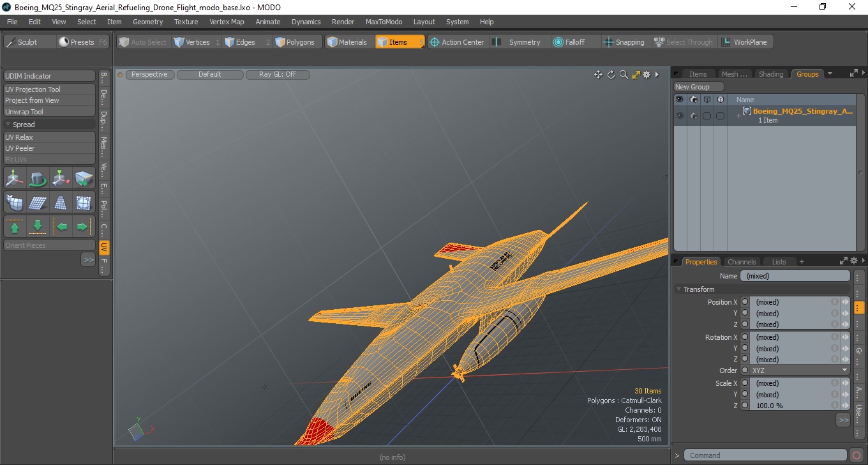The image size is (868, 465).
Task: Click the Name field showing (mixed)
Action: pyautogui.click(x=795, y=276)
